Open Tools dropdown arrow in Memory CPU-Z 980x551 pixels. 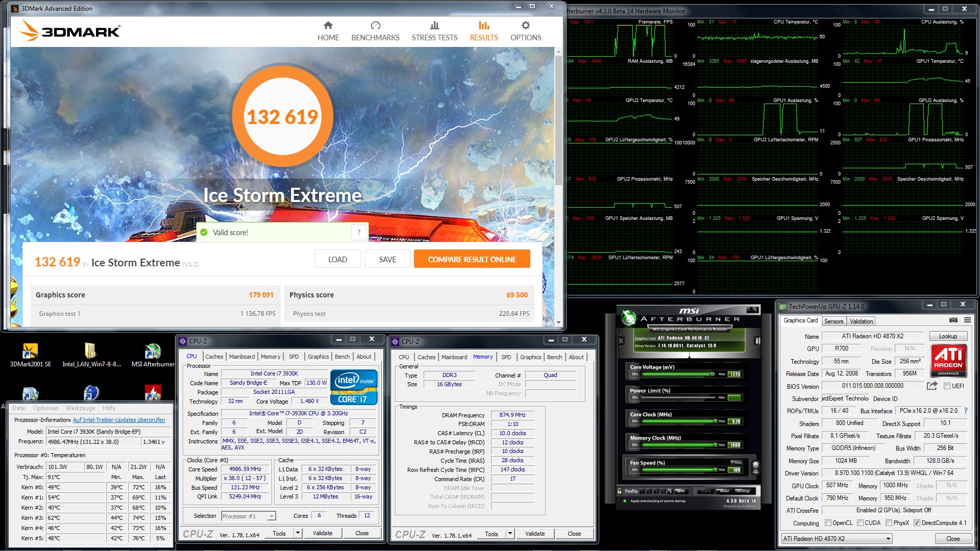[510, 534]
